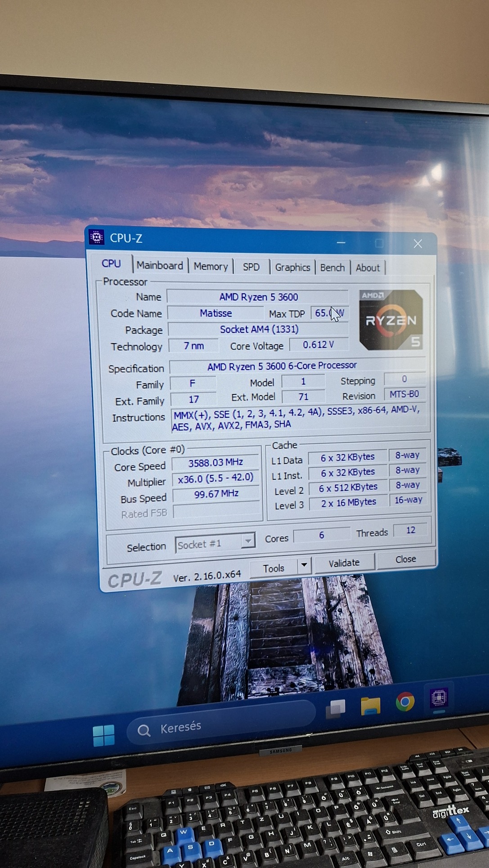Click the Level 3 cache value 2 x 16 MBytes
The image size is (489, 868).
(x=348, y=503)
